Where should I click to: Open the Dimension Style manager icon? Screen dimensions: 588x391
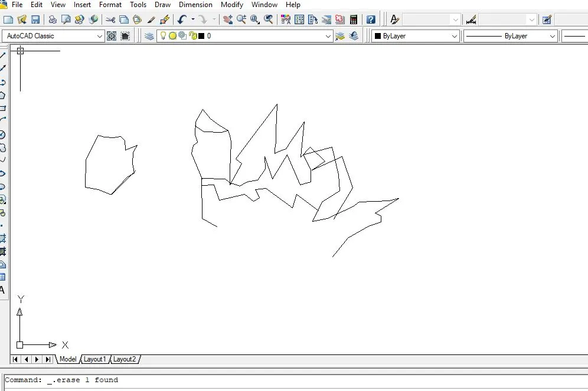[x=471, y=19]
